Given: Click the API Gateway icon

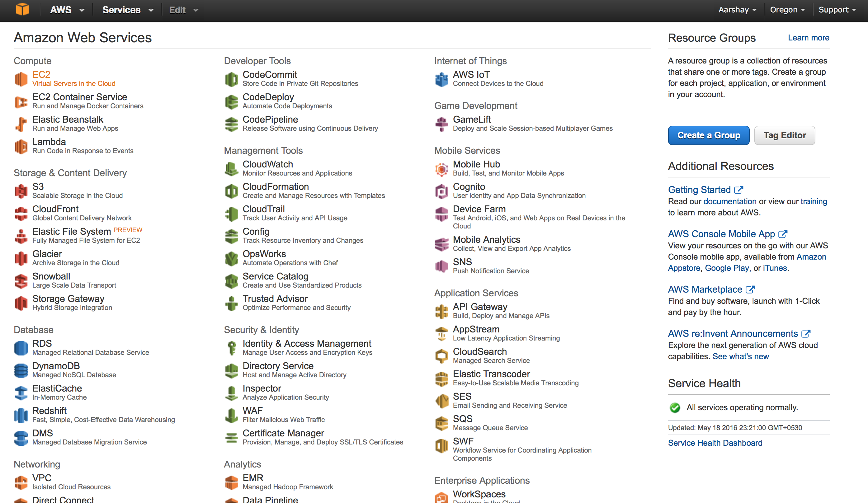Looking at the screenshot, I should [441, 311].
